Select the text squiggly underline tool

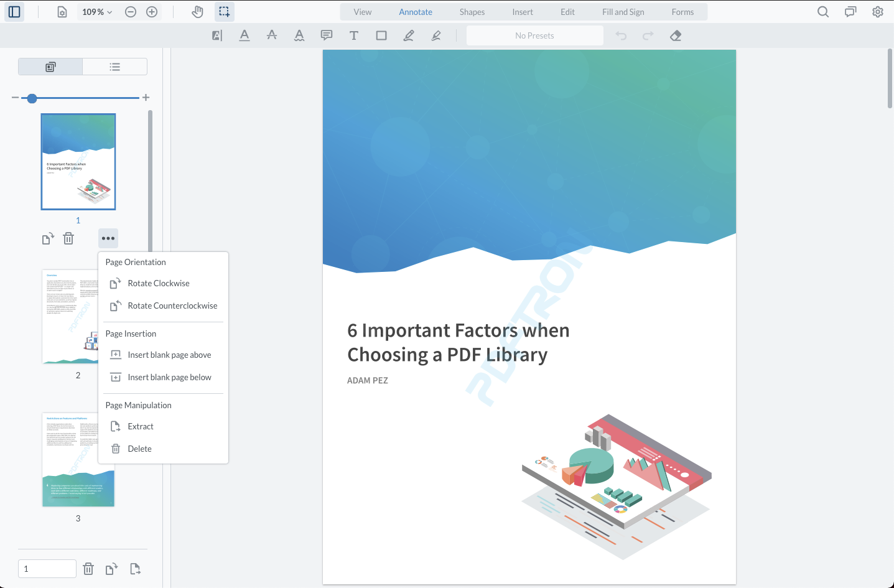click(299, 35)
